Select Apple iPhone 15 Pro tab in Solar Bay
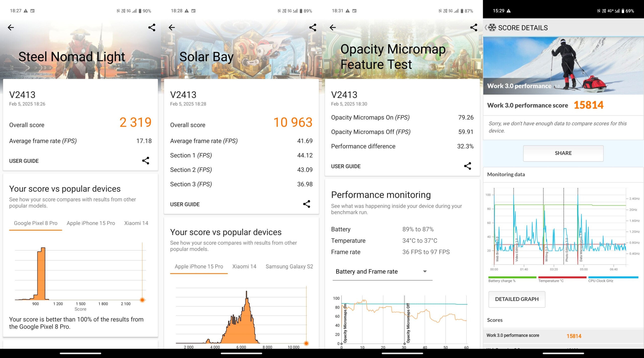 pyautogui.click(x=199, y=266)
